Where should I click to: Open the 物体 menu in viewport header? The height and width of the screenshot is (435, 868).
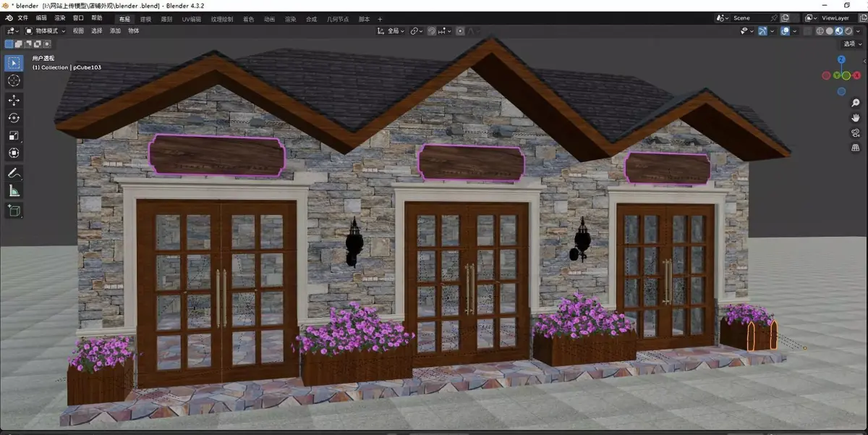click(134, 31)
